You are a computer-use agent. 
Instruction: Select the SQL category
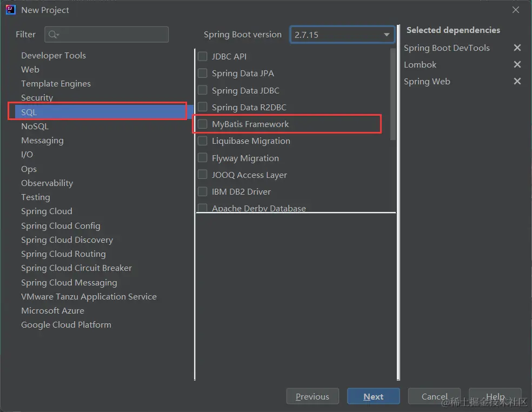click(29, 112)
